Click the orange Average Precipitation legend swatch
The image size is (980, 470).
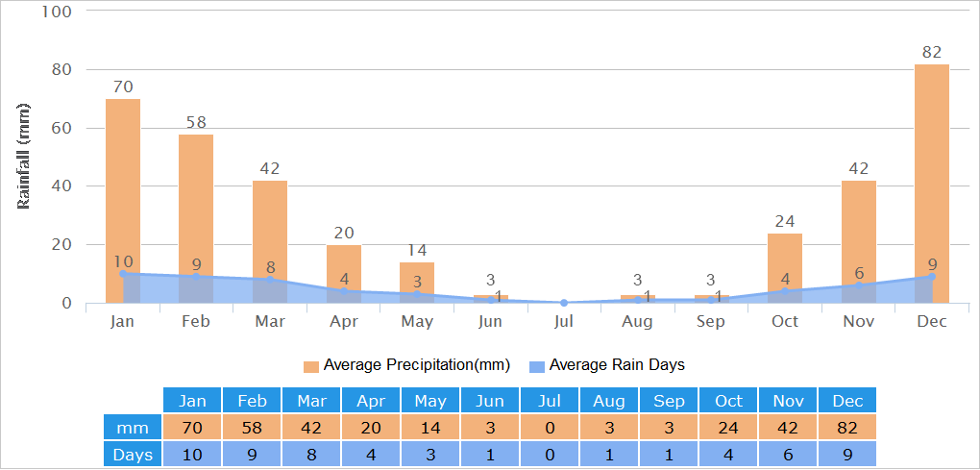click(311, 366)
